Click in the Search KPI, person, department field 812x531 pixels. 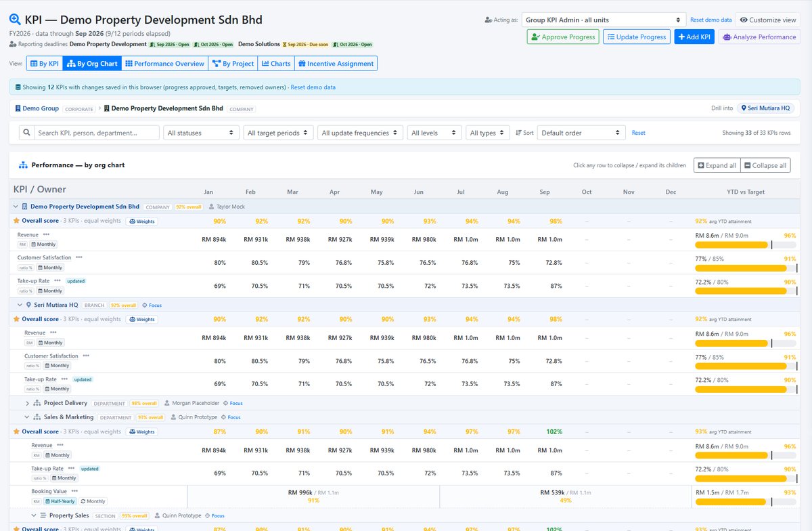coord(96,133)
